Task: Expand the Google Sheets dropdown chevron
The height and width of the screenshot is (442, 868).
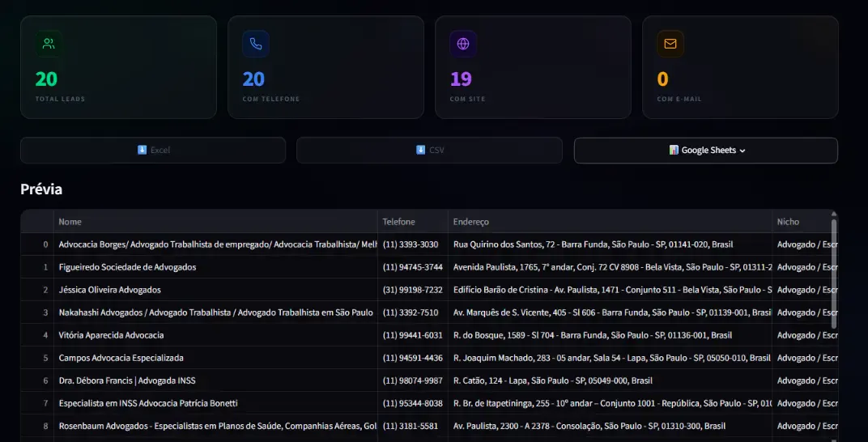Action: [742, 151]
